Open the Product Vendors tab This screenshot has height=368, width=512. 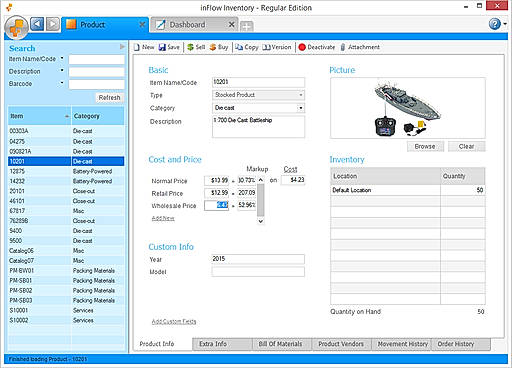click(x=341, y=344)
